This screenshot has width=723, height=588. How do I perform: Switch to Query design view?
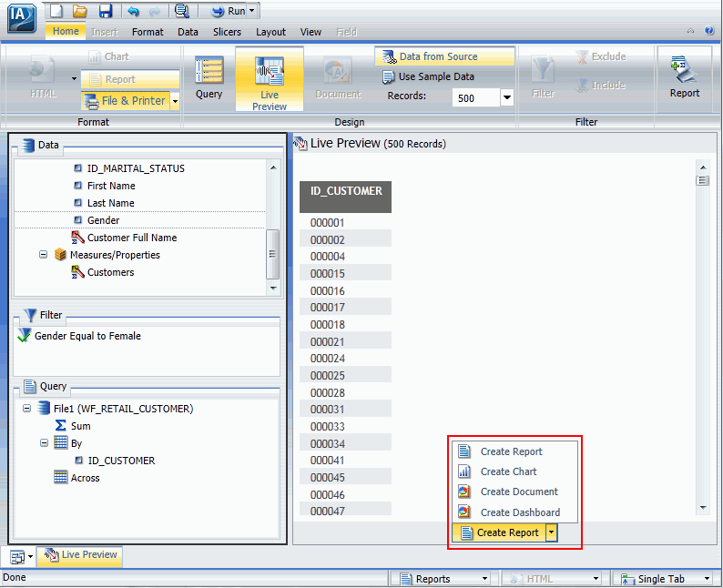click(209, 77)
